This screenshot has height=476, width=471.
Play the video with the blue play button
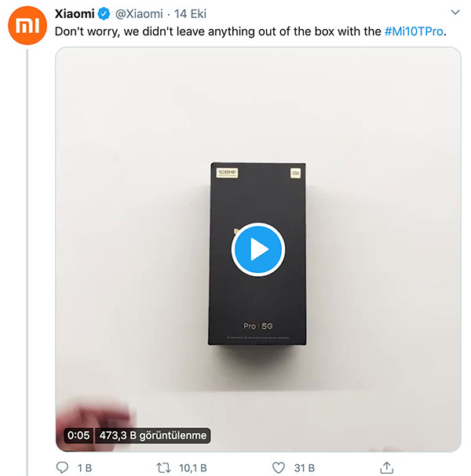tap(257, 249)
